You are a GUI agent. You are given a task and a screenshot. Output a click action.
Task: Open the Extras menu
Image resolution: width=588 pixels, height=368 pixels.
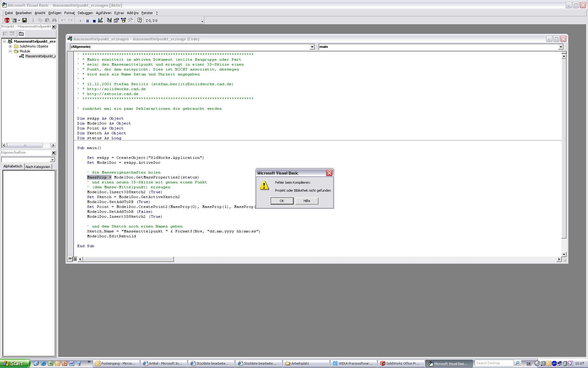click(x=119, y=13)
